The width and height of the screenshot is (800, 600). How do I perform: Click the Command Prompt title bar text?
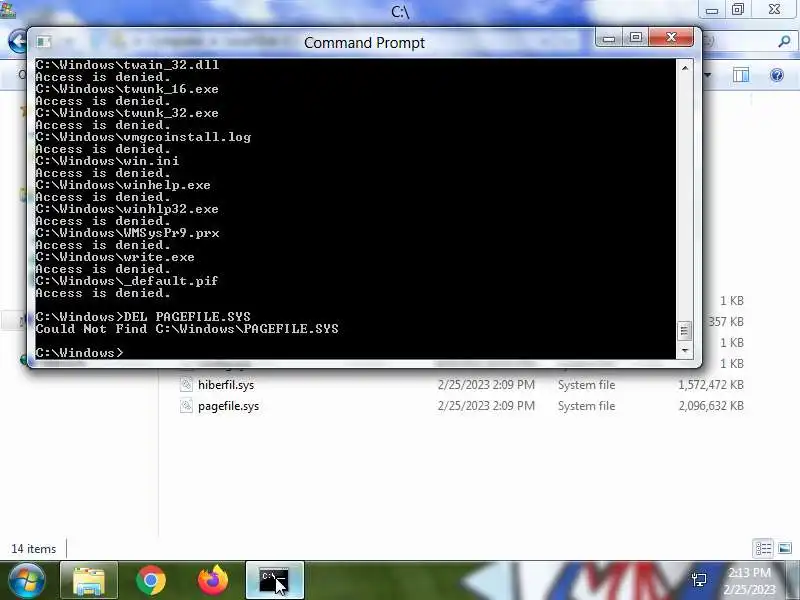364,43
